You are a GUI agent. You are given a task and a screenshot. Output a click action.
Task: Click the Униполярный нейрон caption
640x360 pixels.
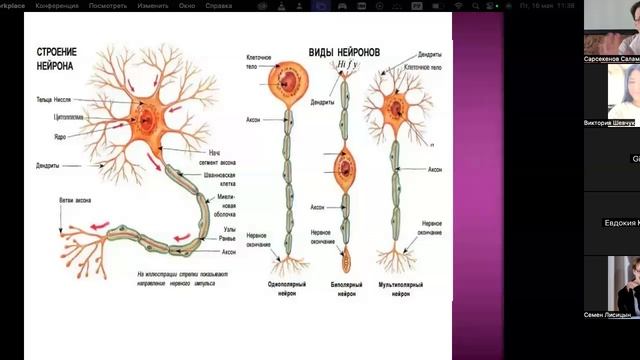[x=287, y=289]
